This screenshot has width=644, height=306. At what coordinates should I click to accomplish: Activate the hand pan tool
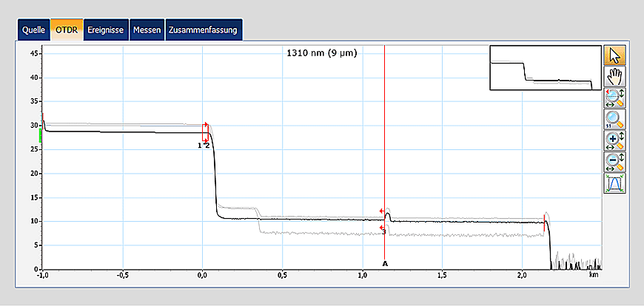[x=615, y=75]
